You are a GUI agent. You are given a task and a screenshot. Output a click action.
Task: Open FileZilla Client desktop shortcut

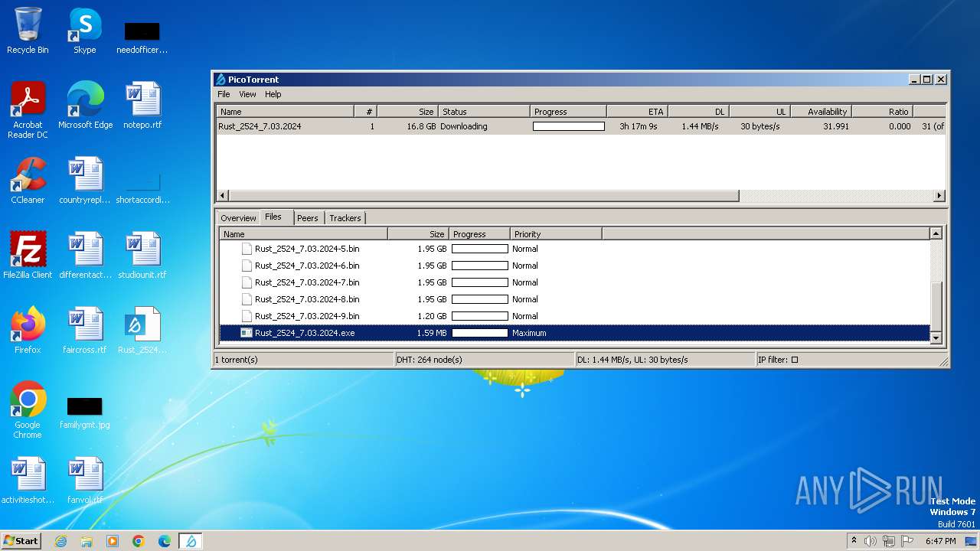pyautogui.click(x=28, y=256)
